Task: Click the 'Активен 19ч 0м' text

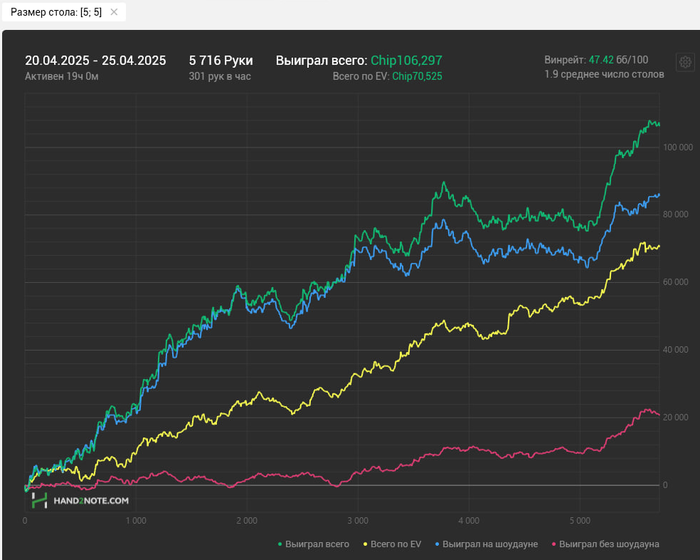Action: [62, 76]
